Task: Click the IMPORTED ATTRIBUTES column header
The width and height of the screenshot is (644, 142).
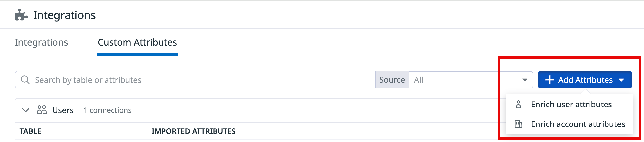Action: pos(194,131)
